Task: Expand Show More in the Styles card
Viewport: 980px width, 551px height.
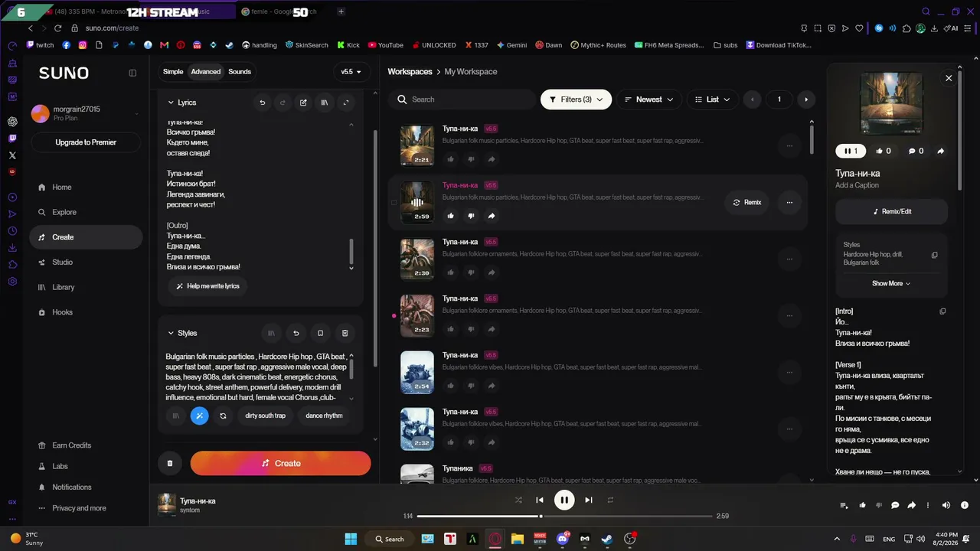Action: coord(891,283)
